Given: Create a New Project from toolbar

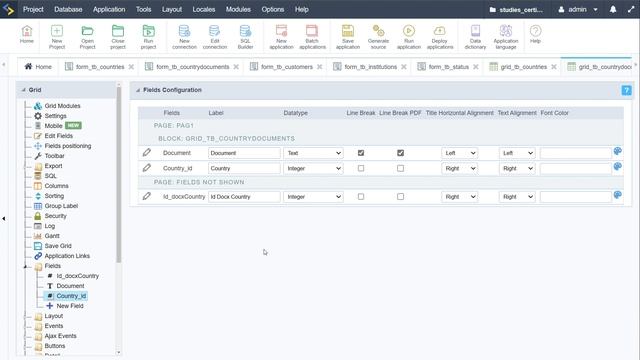Looking at the screenshot, I should point(57,37).
